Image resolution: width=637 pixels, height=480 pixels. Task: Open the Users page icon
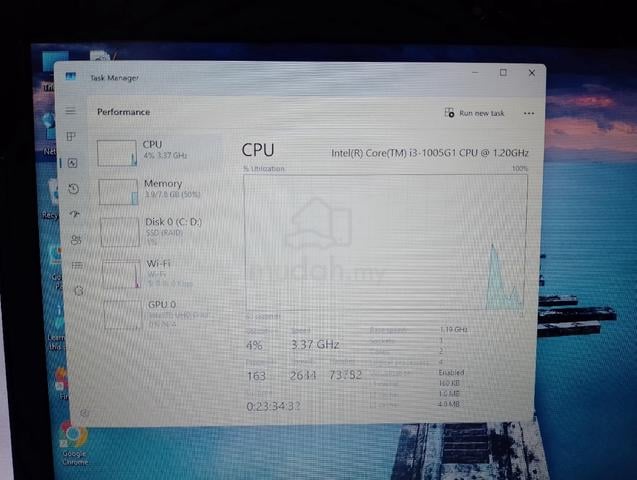76,240
